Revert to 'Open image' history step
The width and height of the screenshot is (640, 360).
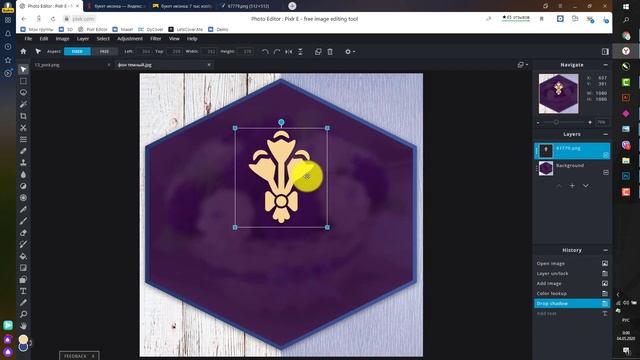click(572, 263)
